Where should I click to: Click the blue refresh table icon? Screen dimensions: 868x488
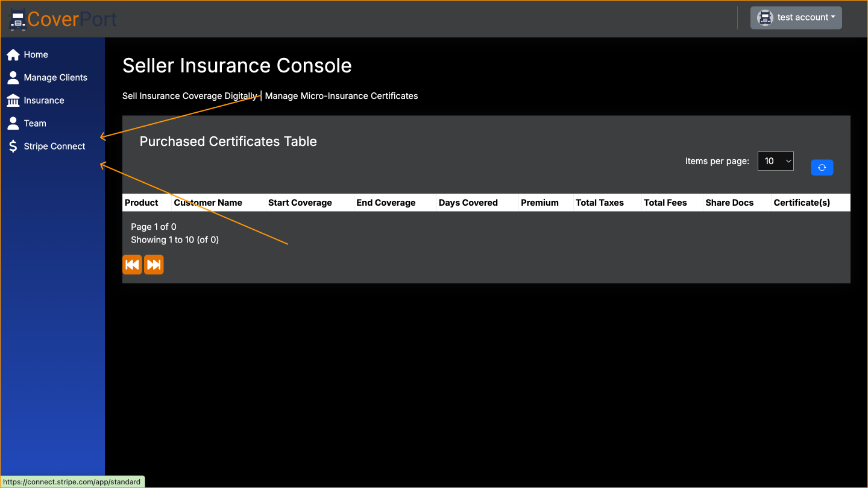(x=822, y=167)
